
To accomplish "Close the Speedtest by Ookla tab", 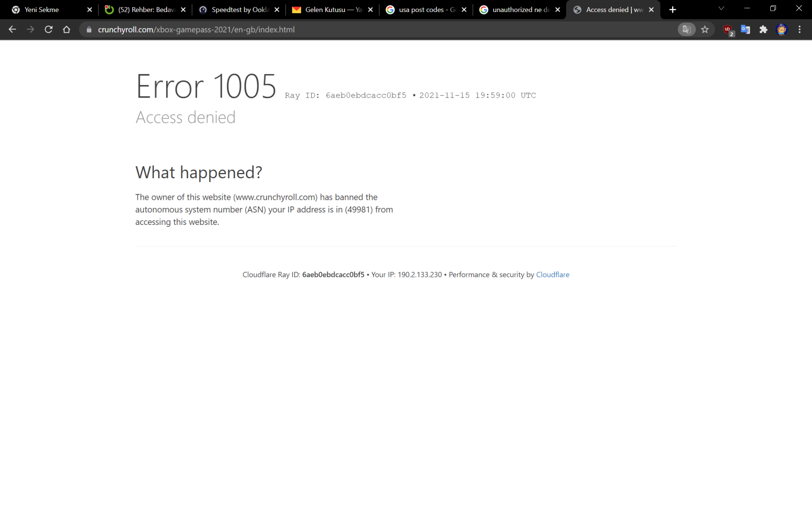I will (x=277, y=10).
